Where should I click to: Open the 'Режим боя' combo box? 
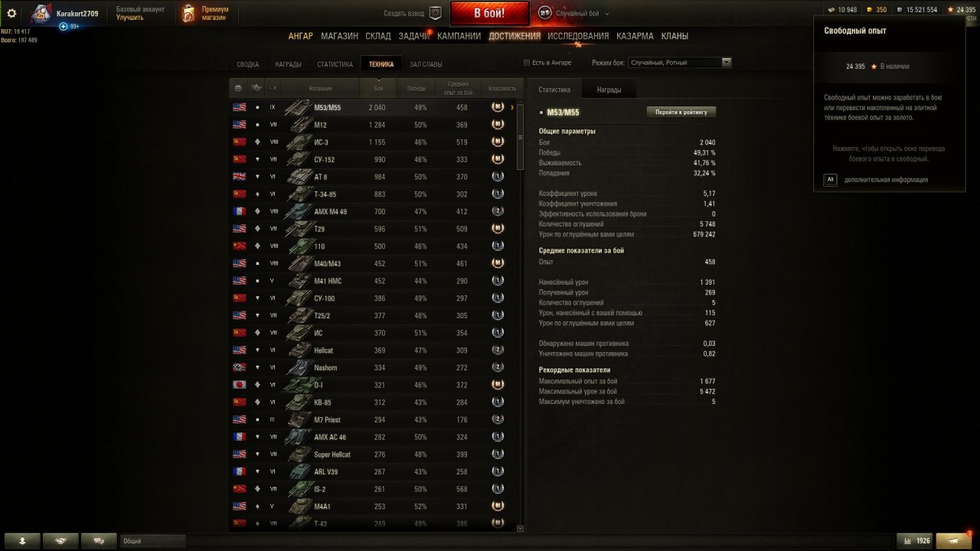(680, 63)
